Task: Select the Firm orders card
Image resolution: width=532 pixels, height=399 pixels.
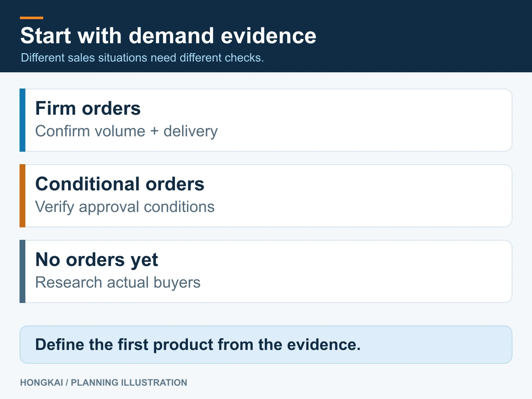Action: (266, 120)
